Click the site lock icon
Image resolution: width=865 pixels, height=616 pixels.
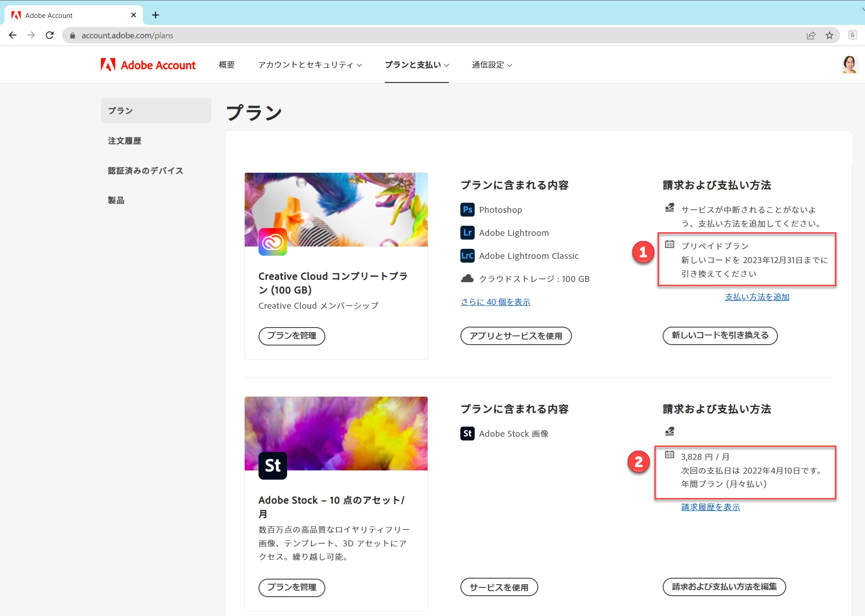pos(72,35)
